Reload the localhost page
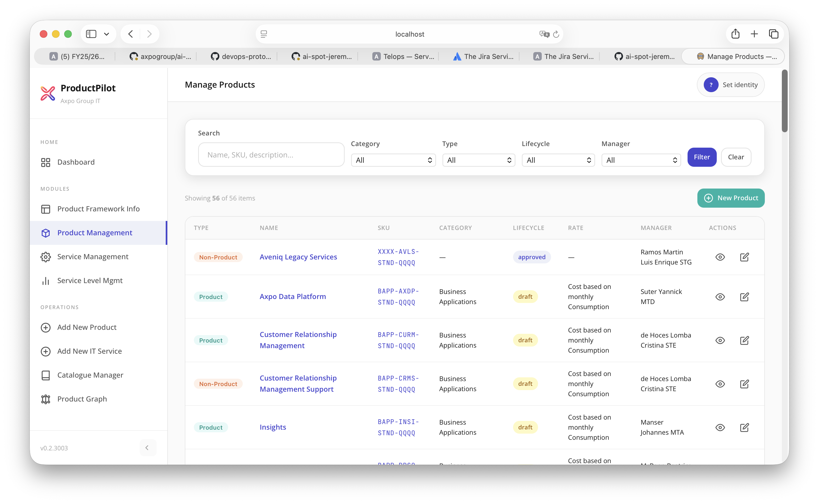819x504 pixels. 556,34
